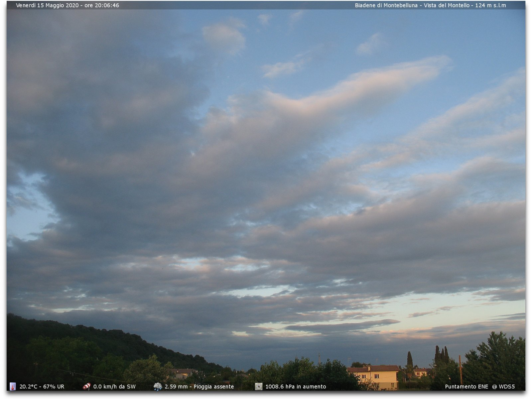
Task: Click the rainfall reading '2.59 mm - Pioggia assente'
Action: (x=199, y=387)
